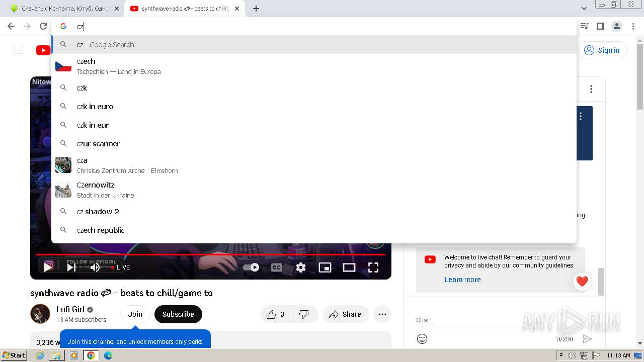644x362 pixels.
Task: Sign in to YouTube
Action: pyautogui.click(x=602, y=50)
